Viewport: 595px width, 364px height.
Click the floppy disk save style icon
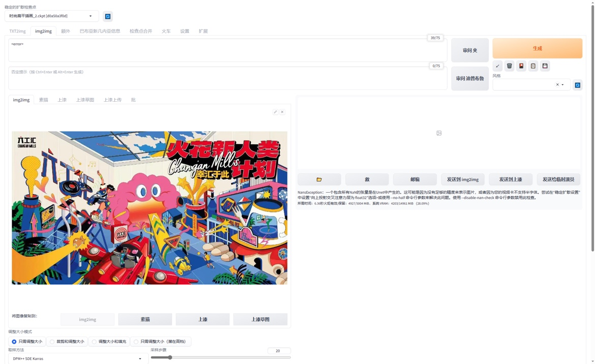tap(545, 66)
